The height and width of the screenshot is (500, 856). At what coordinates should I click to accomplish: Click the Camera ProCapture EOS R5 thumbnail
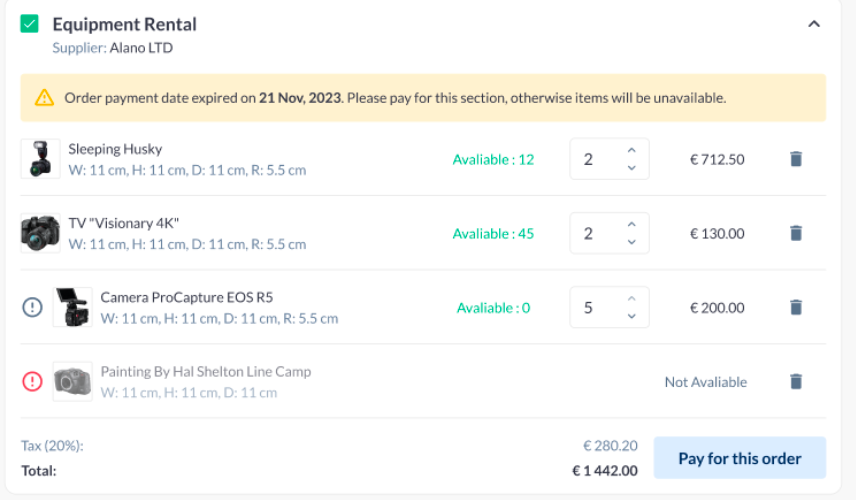[72, 307]
